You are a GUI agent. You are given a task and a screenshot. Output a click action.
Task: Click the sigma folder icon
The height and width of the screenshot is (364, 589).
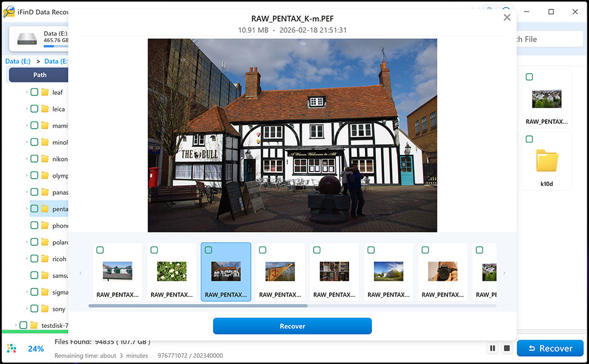pyautogui.click(x=45, y=292)
